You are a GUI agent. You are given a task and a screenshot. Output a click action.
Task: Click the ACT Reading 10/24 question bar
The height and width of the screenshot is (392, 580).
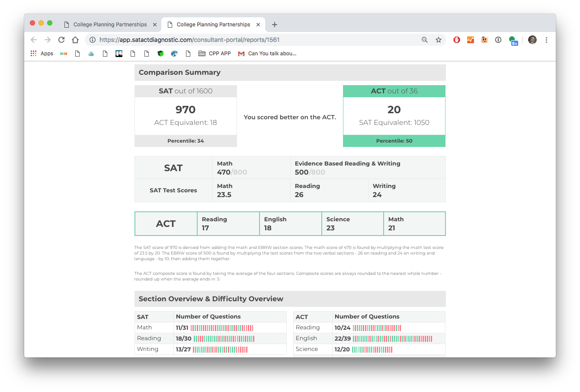(377, 328)
